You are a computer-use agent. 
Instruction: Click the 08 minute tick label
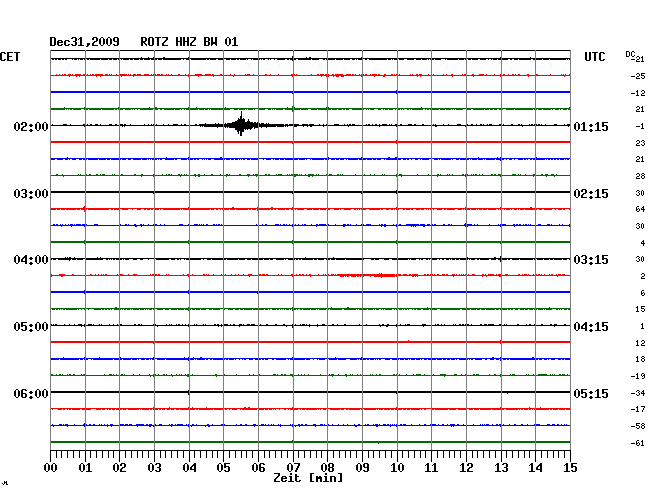coord(327,468)
